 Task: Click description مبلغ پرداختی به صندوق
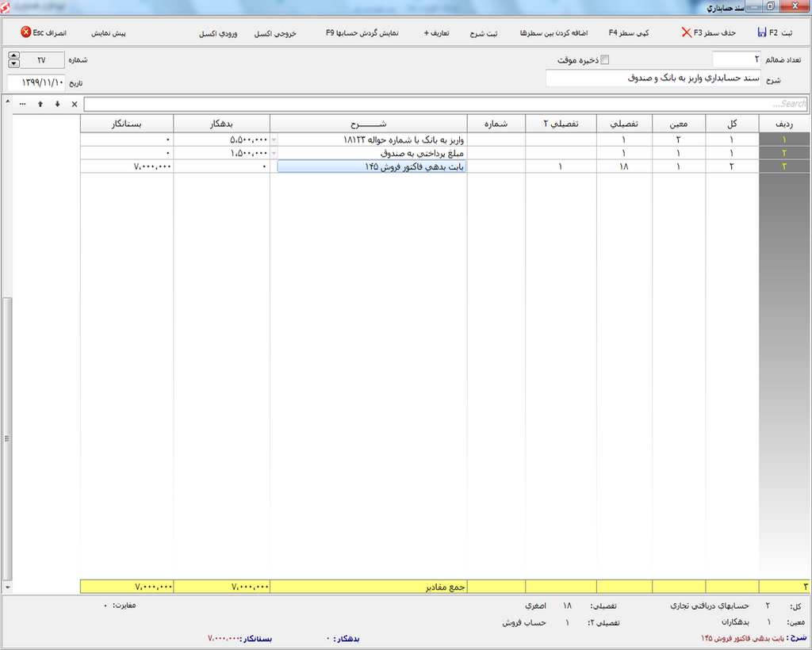(422, 153)
